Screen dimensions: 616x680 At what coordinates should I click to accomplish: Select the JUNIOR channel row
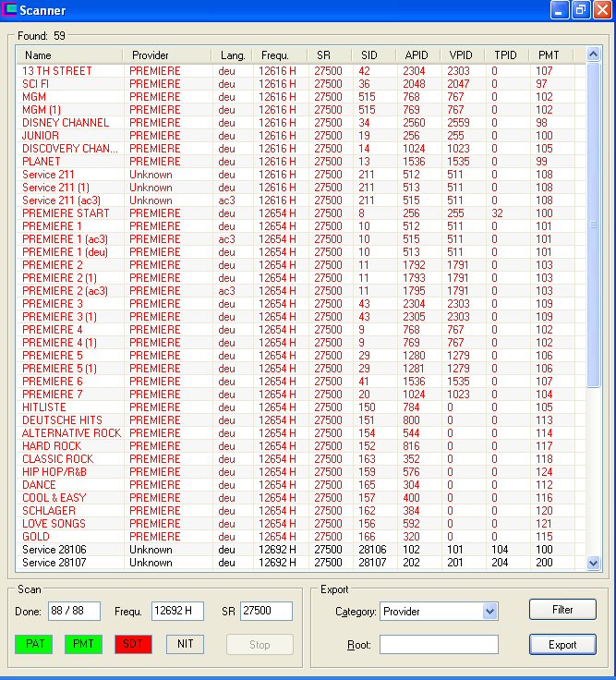301,136
